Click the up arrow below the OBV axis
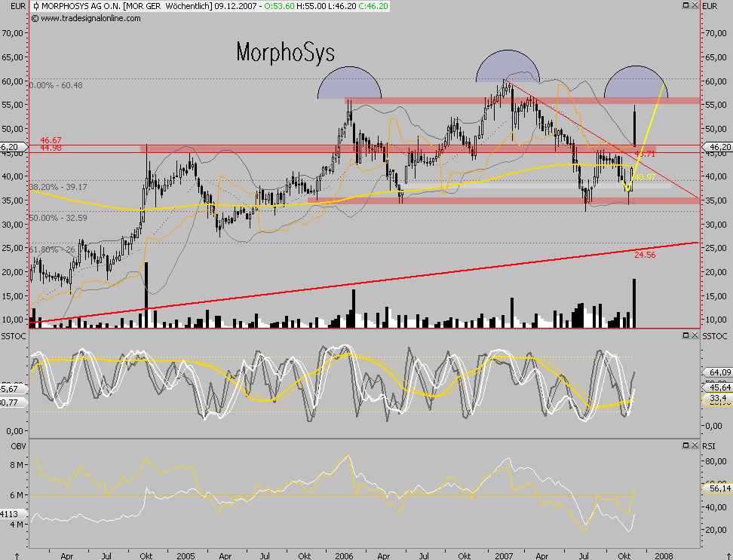Screen dimensions: 733x560 click(x=17, y=555)
